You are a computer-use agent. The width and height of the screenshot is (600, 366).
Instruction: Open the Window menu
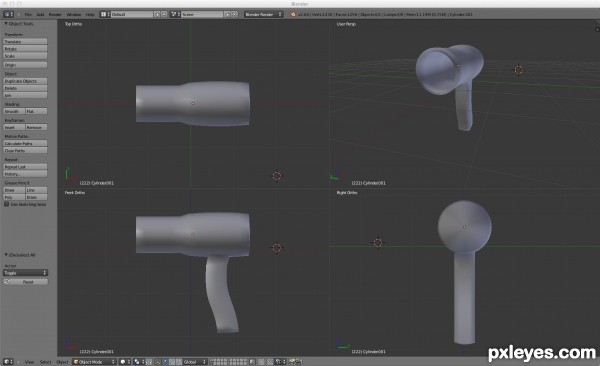74,14
